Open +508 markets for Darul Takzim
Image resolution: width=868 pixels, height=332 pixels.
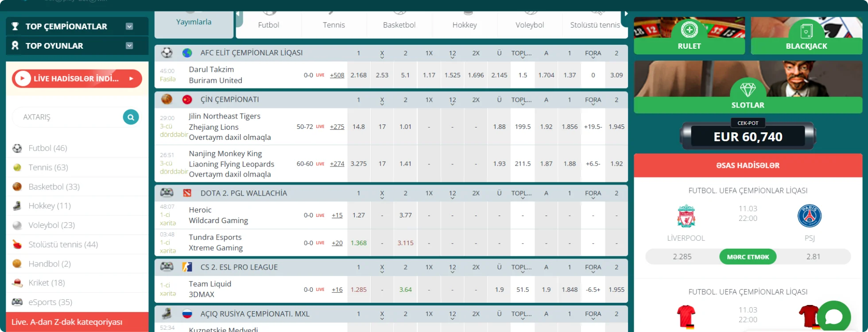point(337,75)
